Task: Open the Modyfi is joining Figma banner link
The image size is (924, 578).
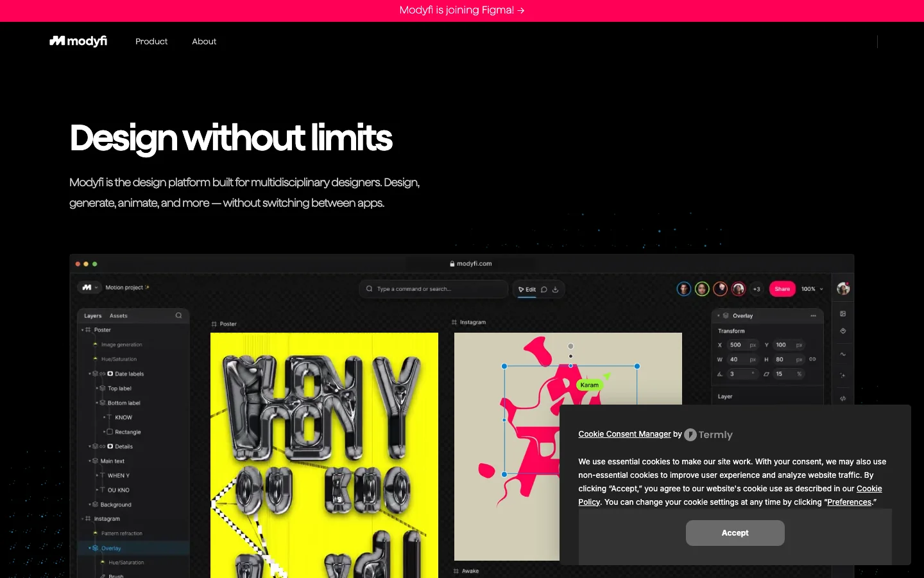Action: (461, 10)
